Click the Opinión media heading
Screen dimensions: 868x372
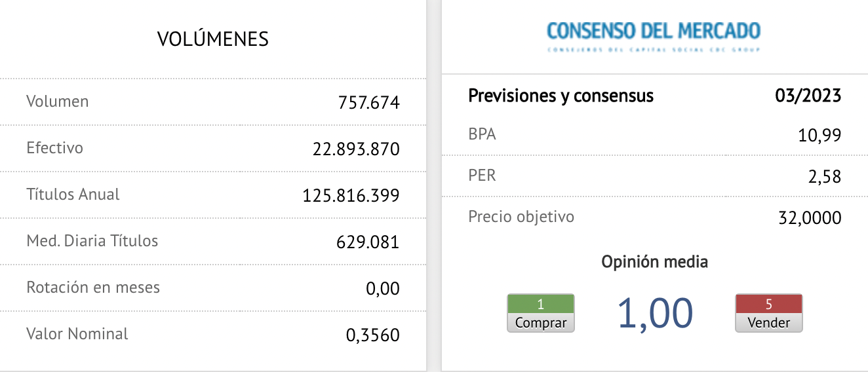[654, 263]
